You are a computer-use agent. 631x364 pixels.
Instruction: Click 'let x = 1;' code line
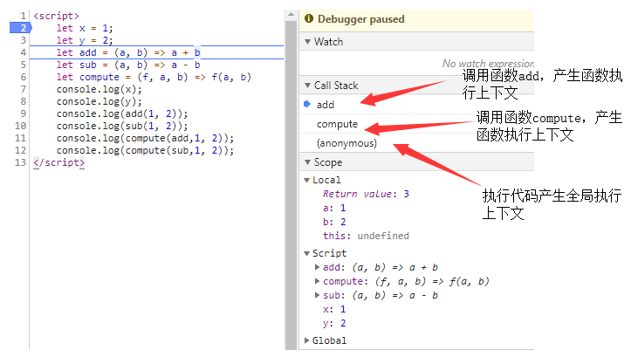click(85, 28)
